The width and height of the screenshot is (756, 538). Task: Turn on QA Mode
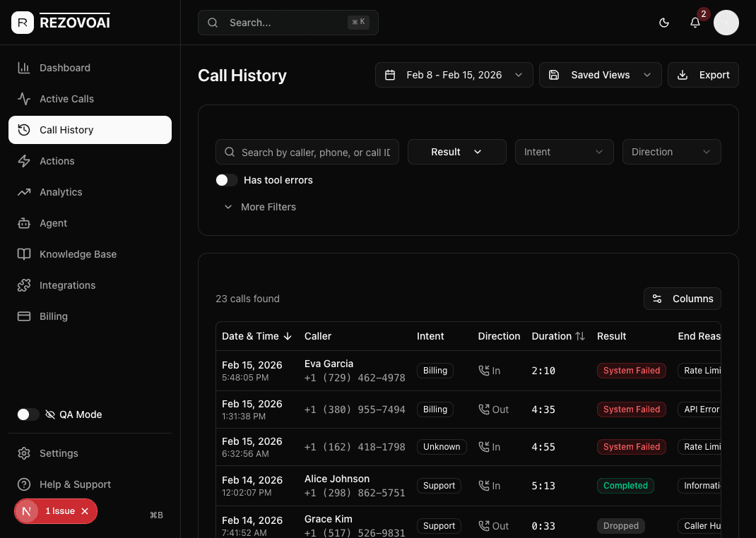click(x=28, y=414)
